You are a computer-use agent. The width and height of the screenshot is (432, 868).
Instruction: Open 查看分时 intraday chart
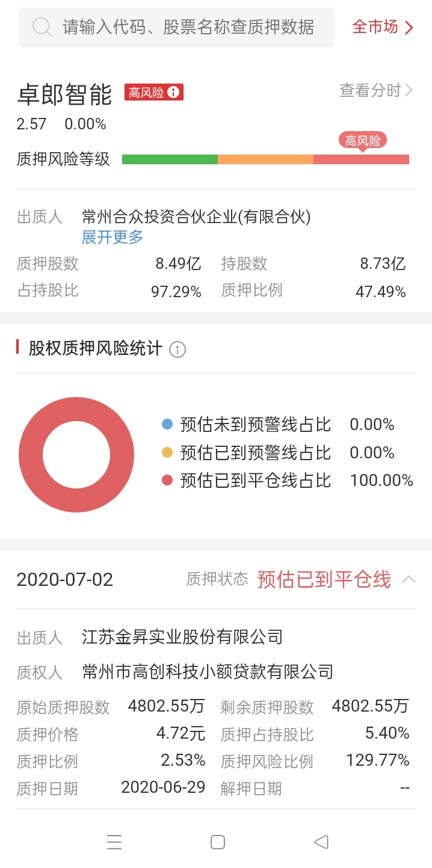point(377,91)
